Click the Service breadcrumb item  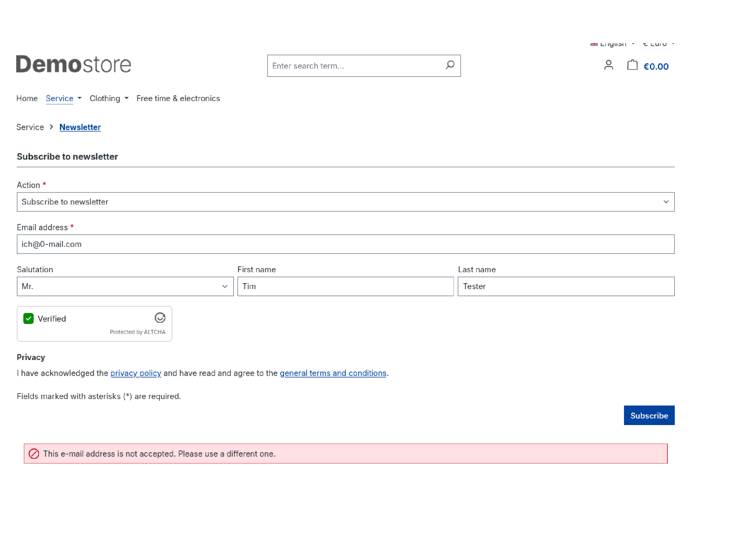[30, 127]
